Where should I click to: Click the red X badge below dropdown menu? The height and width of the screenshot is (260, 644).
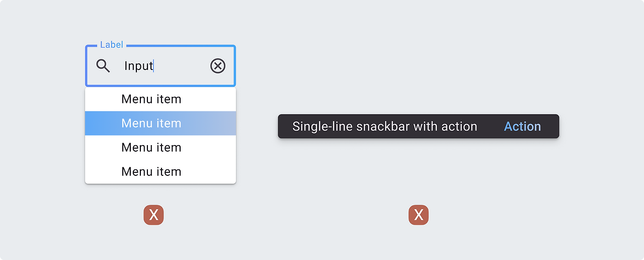click(153, 215)
